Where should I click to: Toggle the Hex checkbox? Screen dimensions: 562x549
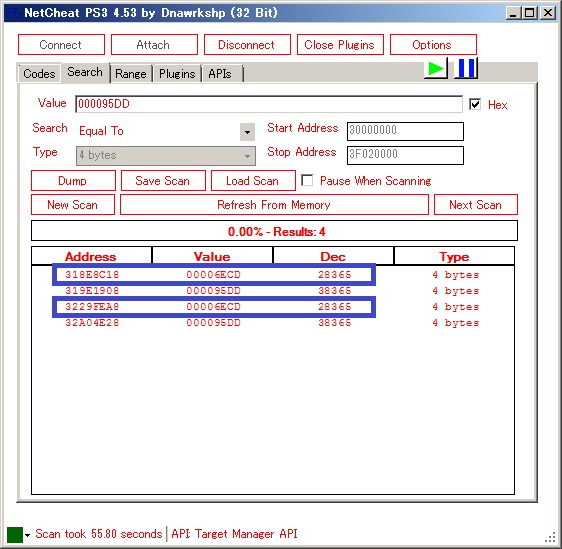coord(475,104)
